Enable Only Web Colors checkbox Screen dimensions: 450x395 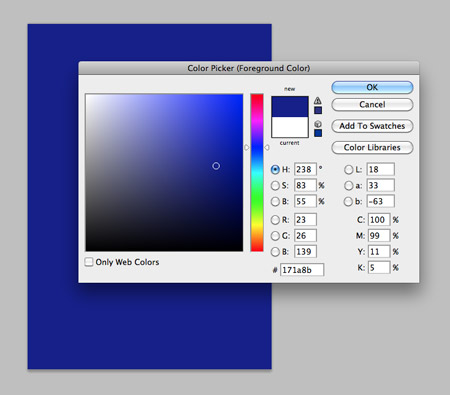pyautogui.click(x=89, y=262)
